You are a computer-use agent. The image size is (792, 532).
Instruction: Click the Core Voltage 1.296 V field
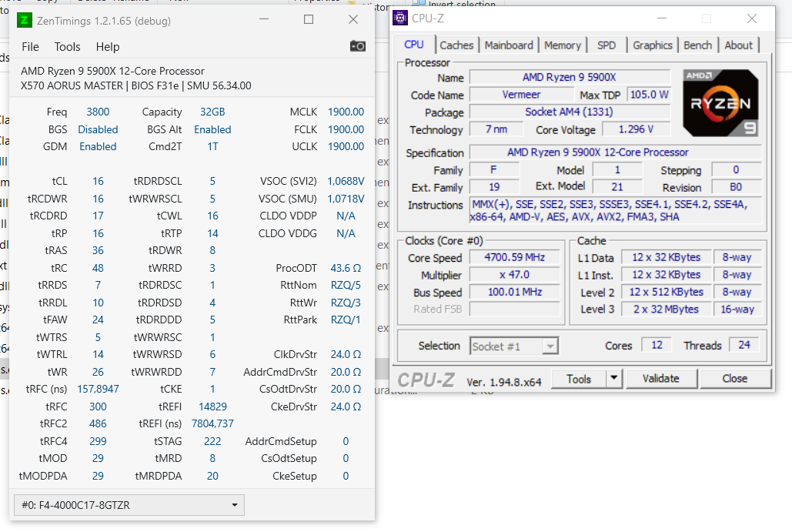click(x=636, y=129)
